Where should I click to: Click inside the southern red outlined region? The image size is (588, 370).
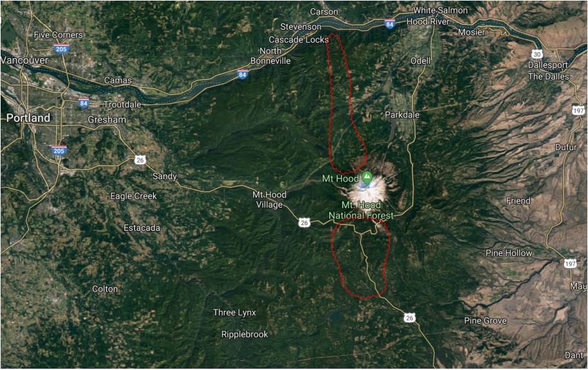(360, 258)
